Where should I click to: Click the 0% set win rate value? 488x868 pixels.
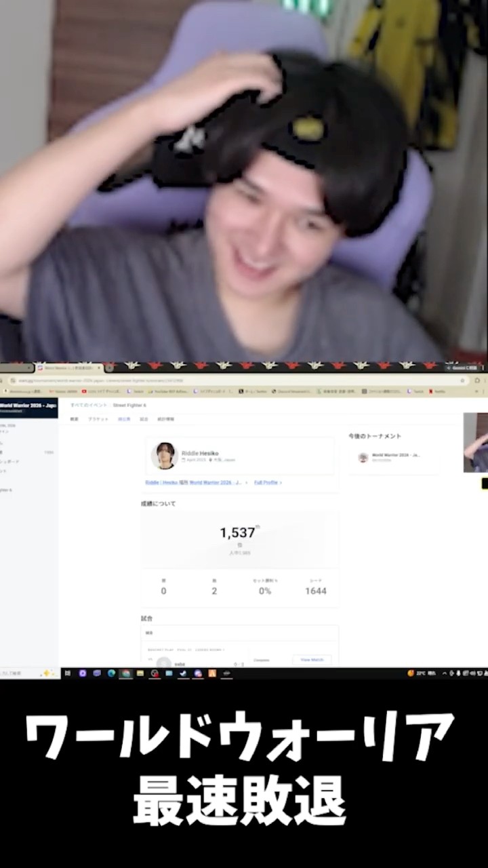coord(264,591)
